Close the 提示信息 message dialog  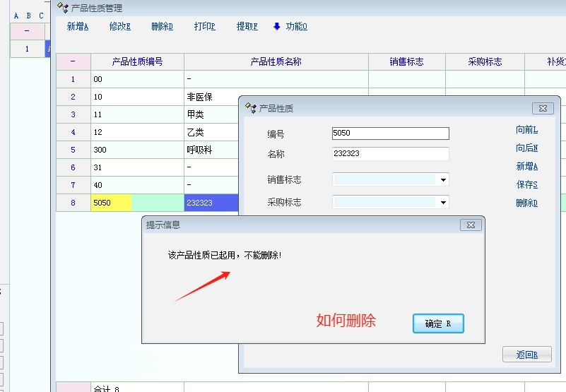point(471,225)
